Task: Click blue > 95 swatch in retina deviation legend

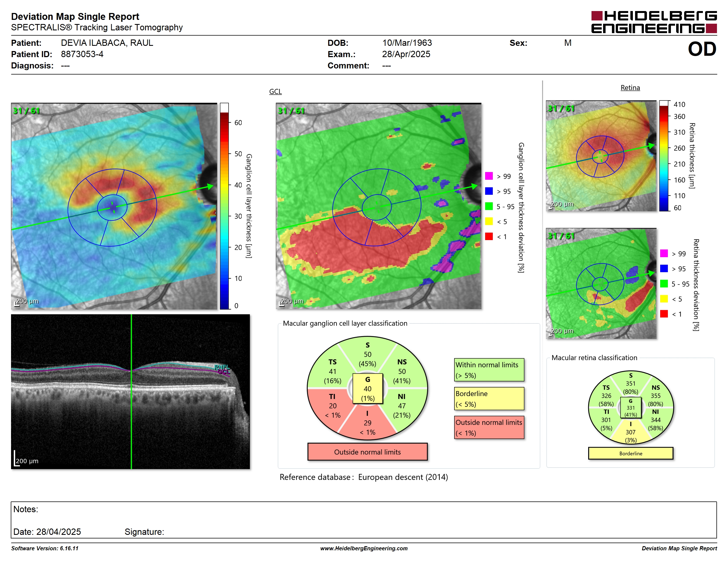Action: 664,269
